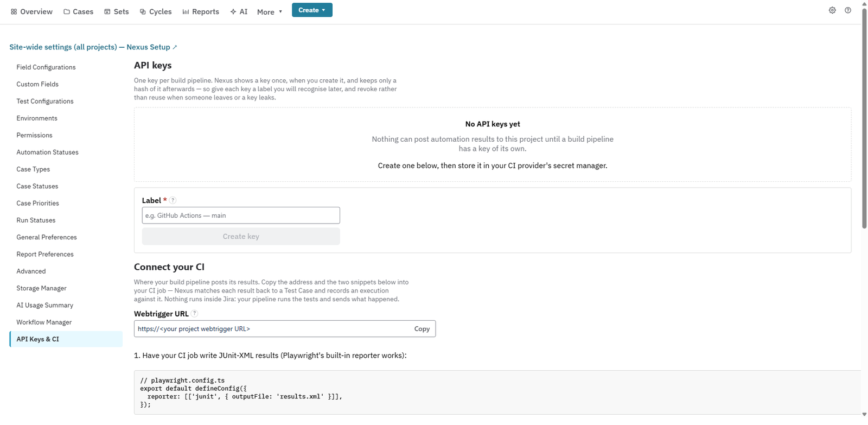Focus the Label input field

[241, 215]
